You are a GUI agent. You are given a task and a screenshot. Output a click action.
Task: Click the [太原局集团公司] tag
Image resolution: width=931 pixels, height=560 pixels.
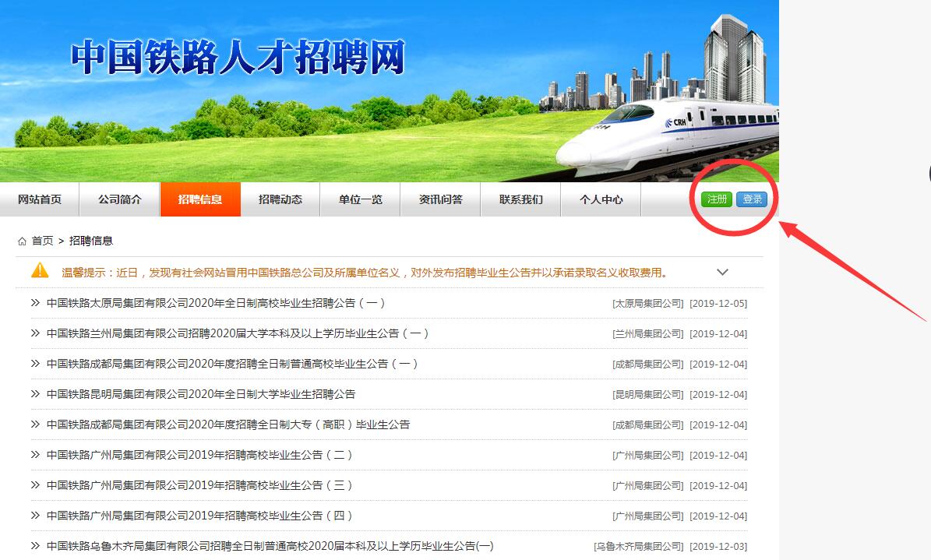pos(647,304)
